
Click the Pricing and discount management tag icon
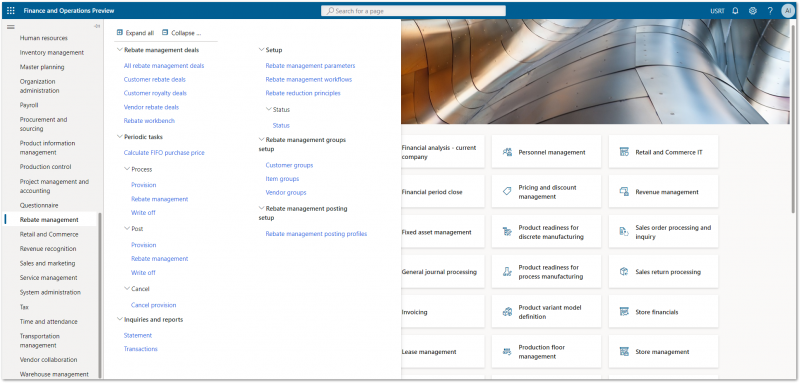coord(507,192)
